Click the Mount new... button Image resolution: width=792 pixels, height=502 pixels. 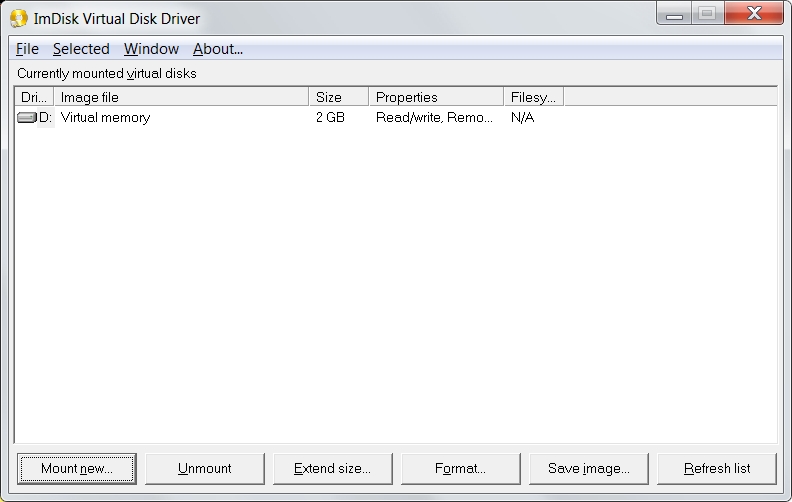(77, 469)
